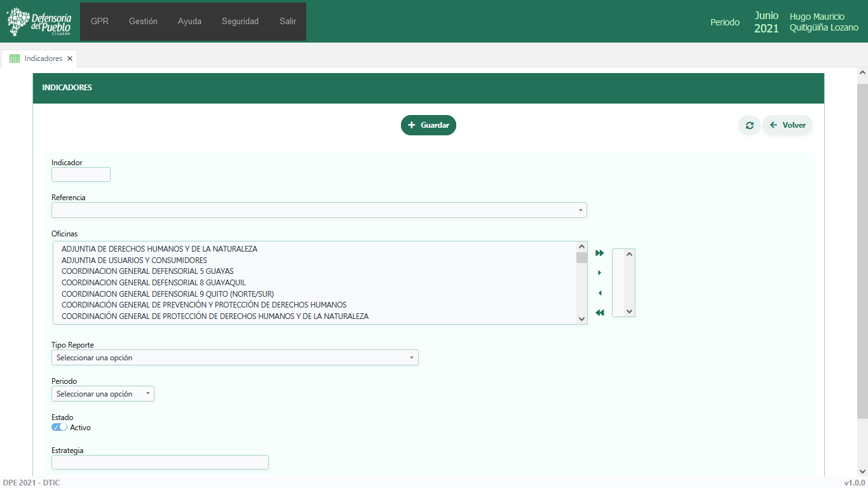Close the Indicadores tab
868x488 pixels.
click(70, 58)
